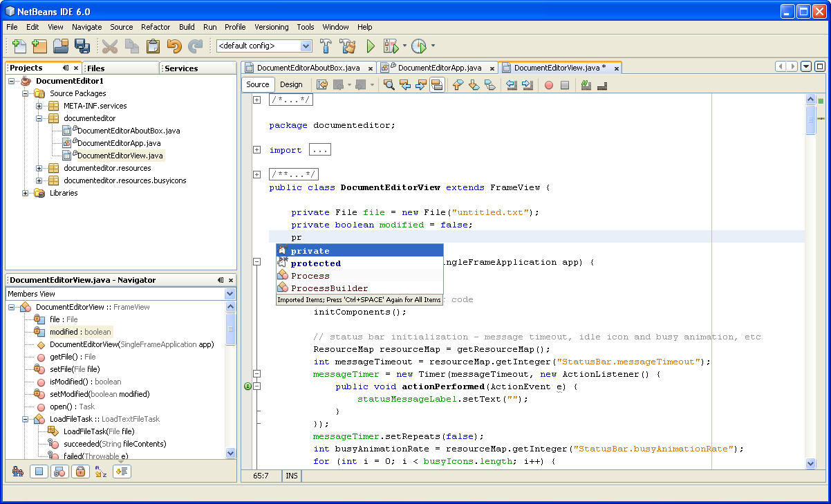Click the Undo icon in toolbar
831x504 pixels.
(174, 46)
